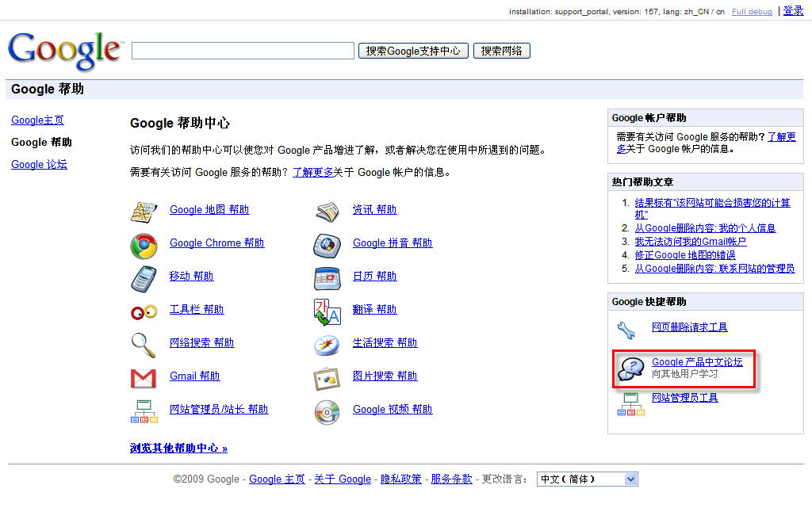Click the Google 帮助中心 heading

coord(180,123)
